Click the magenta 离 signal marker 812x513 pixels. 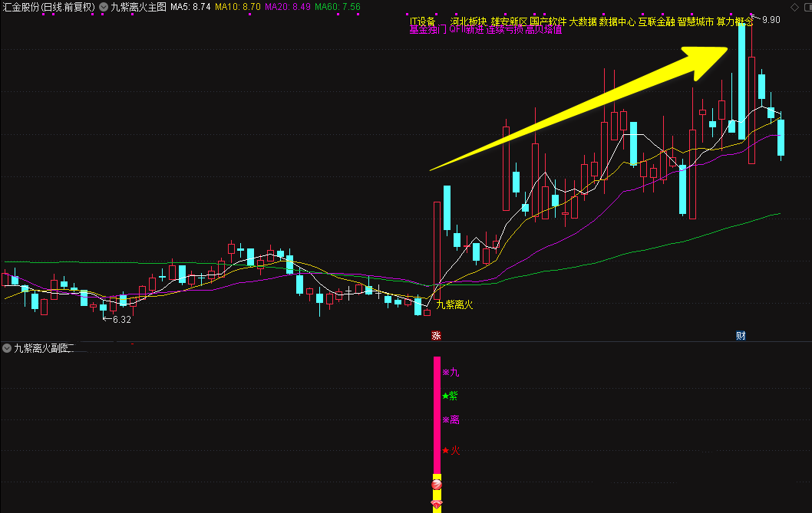(451, 420)
